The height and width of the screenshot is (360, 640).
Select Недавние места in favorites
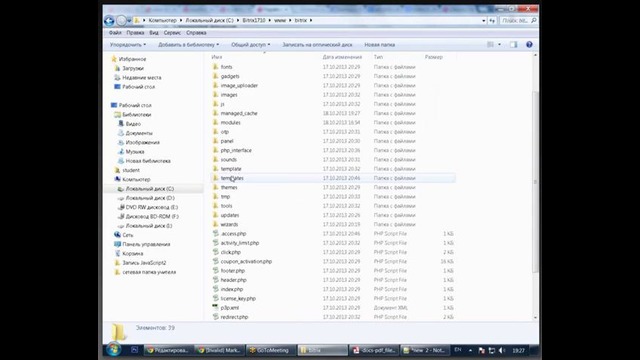[142, 78]
